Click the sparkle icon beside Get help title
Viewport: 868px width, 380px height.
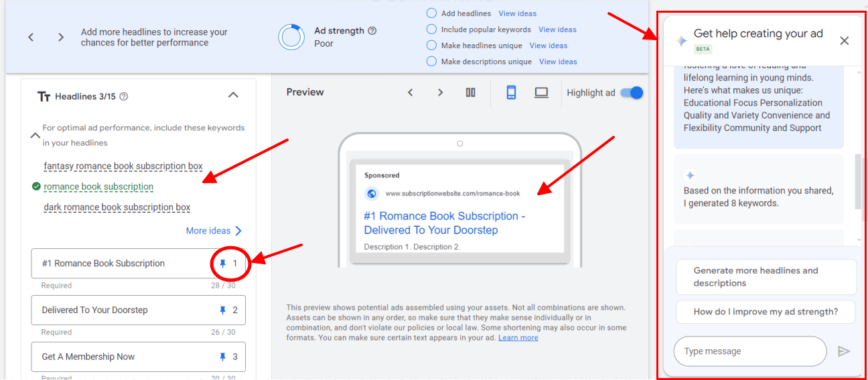[681, 40]
